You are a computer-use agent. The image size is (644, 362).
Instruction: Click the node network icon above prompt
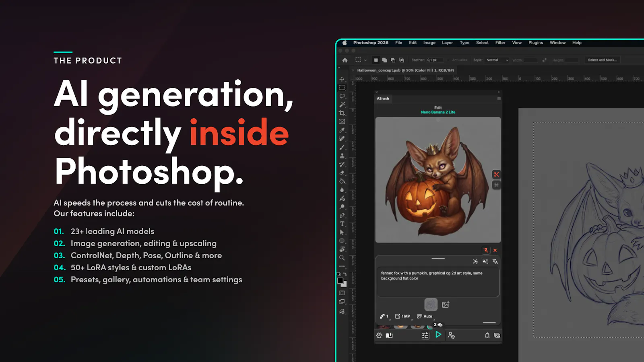(475, 261)
